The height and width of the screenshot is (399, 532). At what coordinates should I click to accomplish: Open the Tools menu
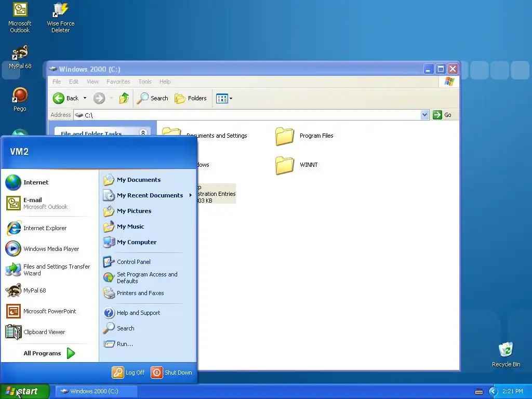(145, 82)
